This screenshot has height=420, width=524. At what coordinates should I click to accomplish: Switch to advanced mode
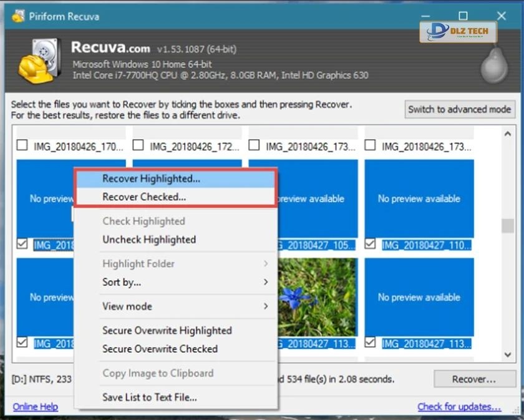(459, 109)
